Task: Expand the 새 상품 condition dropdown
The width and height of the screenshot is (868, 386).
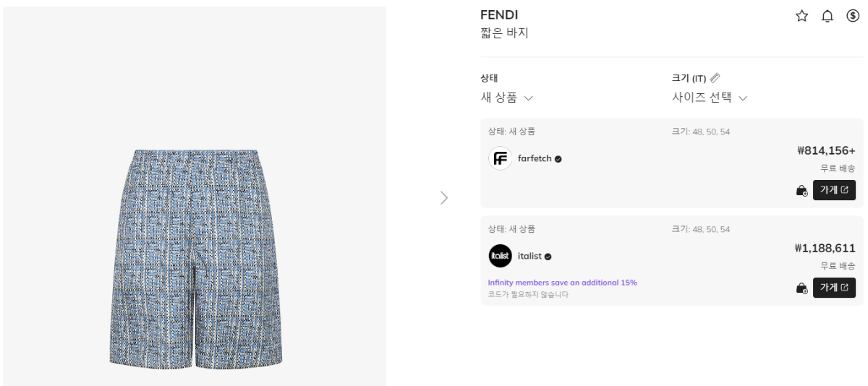Action: point(507,98)
